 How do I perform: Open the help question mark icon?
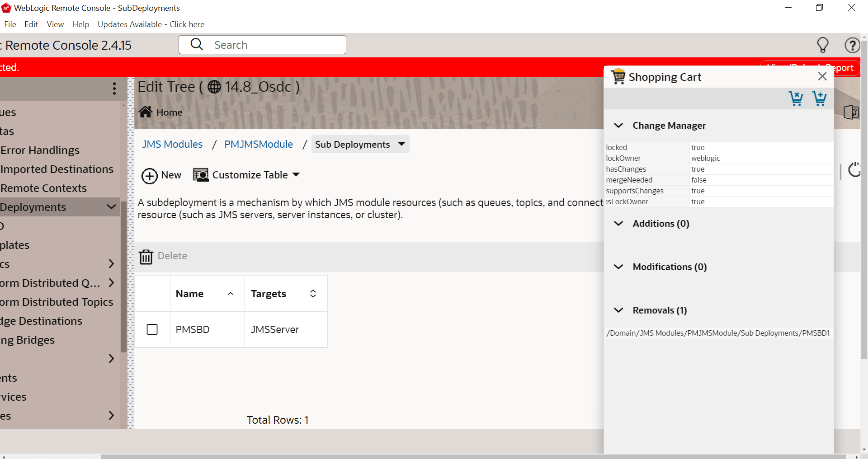pyautogui.click(x=852, y=45)
